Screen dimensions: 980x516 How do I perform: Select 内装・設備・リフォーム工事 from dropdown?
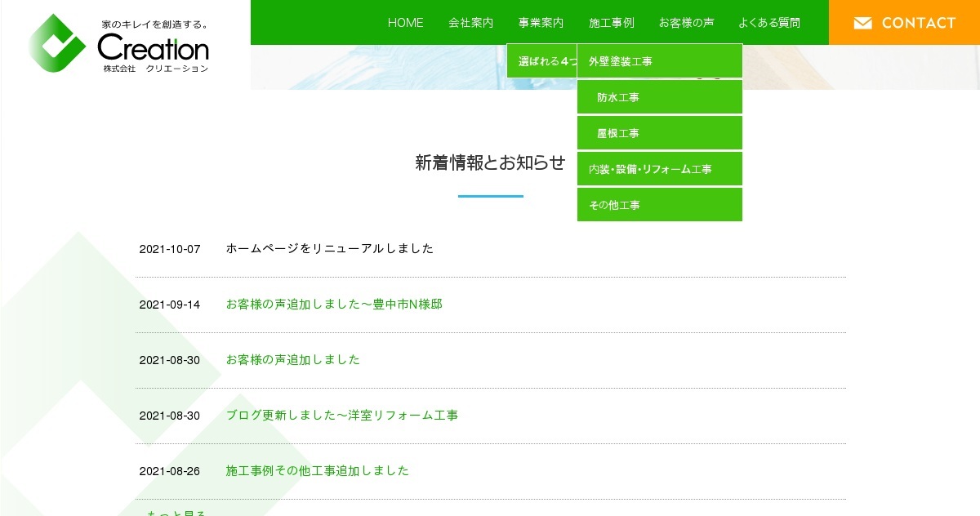point(660,169)
